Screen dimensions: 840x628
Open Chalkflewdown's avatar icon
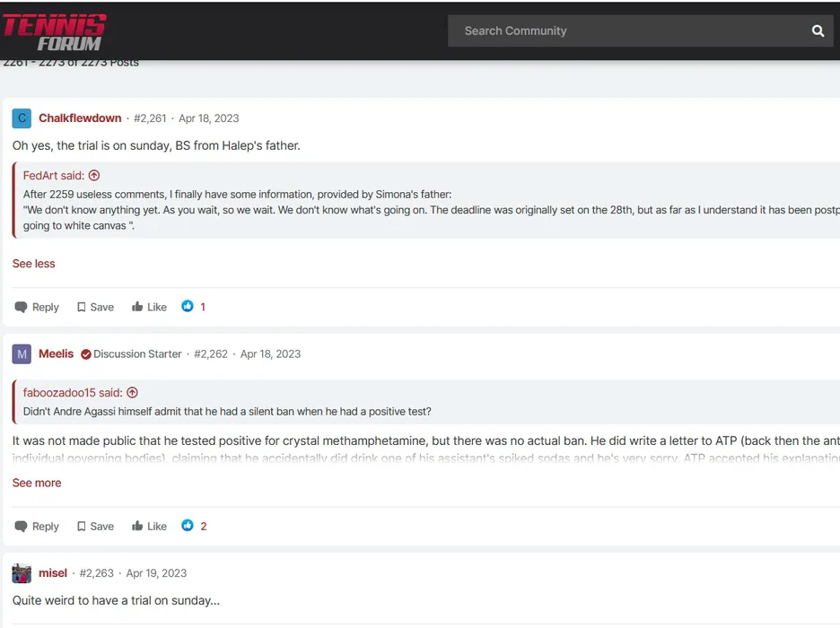click(x=22, y=118)
